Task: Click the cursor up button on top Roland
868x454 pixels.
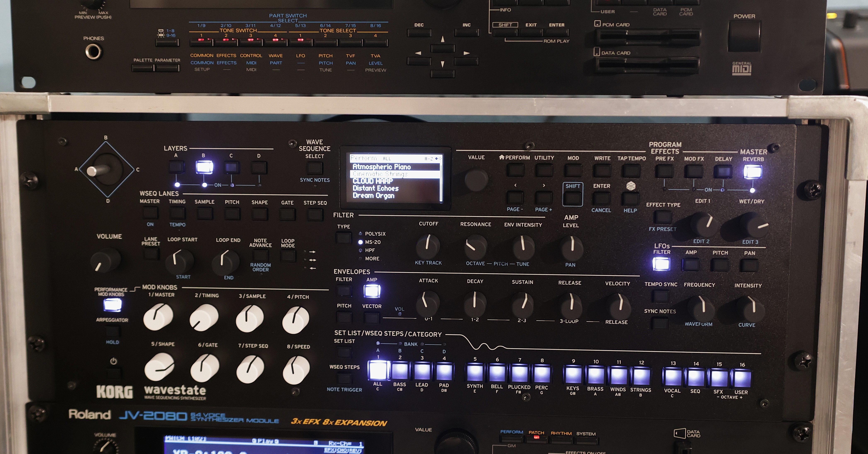Action: click(x=442, y=48)
